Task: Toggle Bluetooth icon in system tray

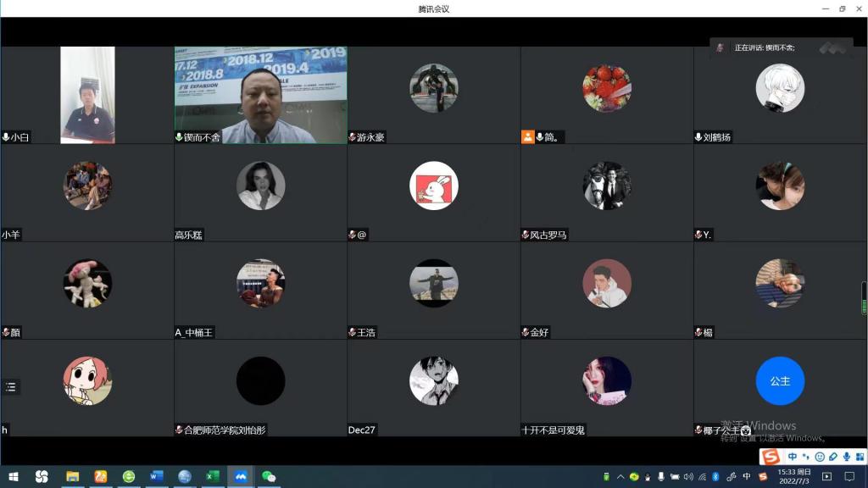Action: pyautogui.click(x=715, y=477)
